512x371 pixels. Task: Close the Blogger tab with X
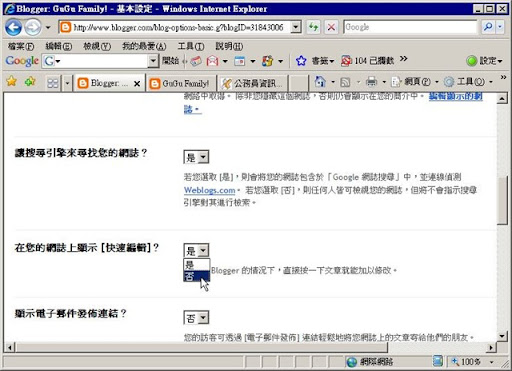tap(137, 84)
